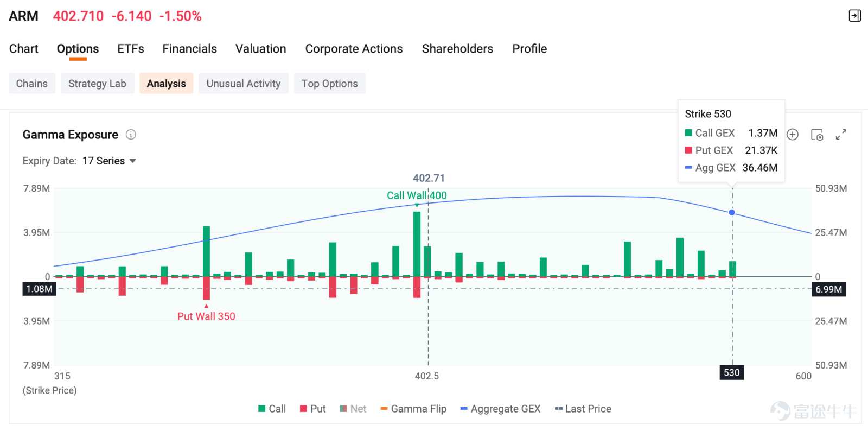This screenshot has width=868, height=431.
Task: Select the Options tab
Action: tap(78, 49)
